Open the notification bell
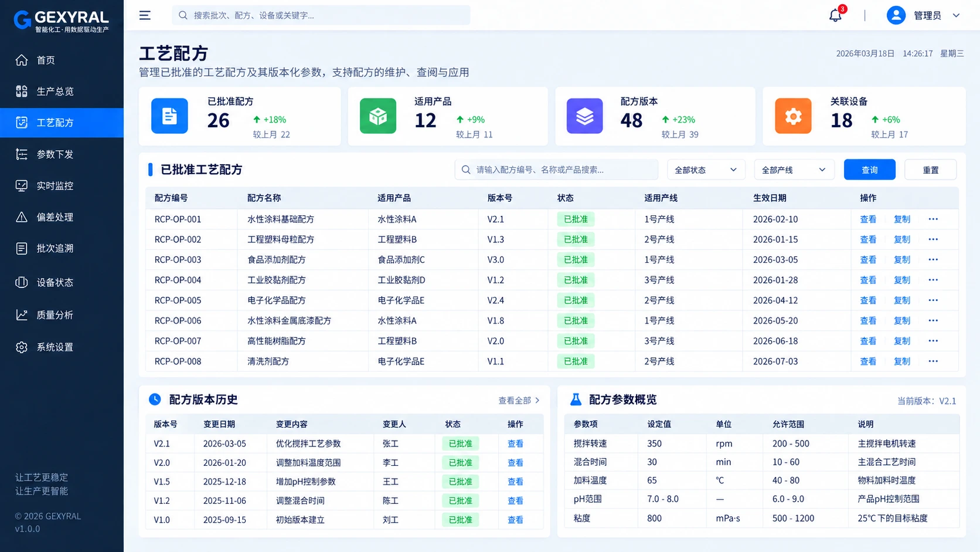This screenshot has width=980, height=552. [835, 15]
